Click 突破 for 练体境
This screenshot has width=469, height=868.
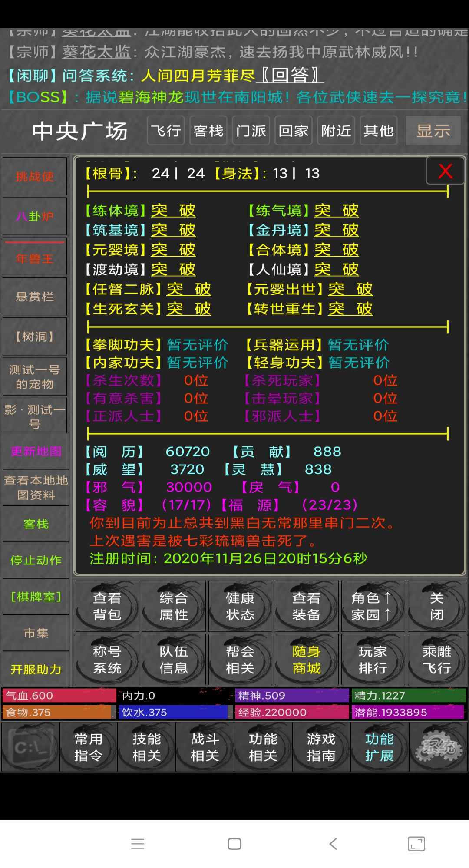[x=173, y=211]
